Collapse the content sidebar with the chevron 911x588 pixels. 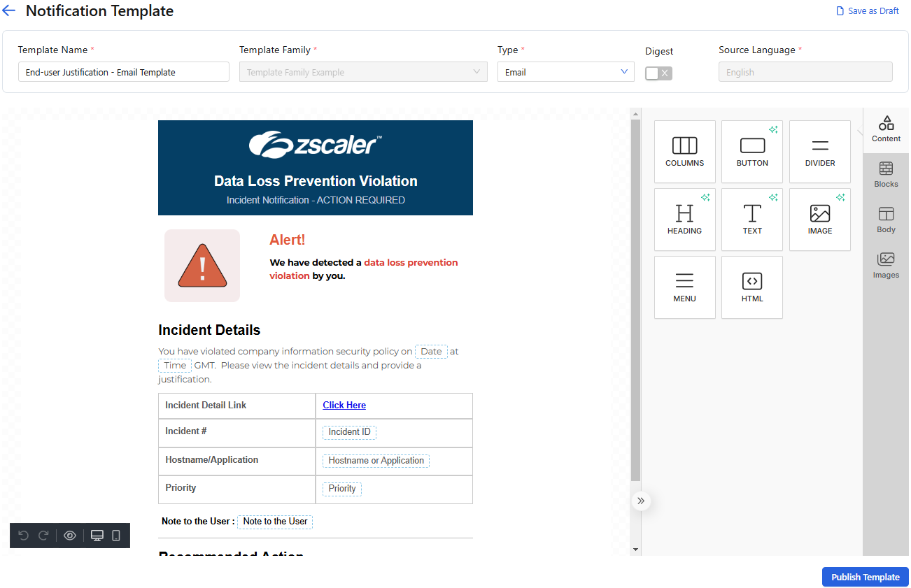tap(641, 501)
